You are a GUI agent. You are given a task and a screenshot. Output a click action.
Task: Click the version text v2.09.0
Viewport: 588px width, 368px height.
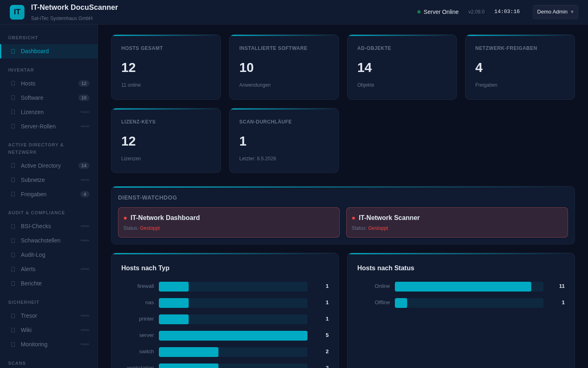tap(477, 12)
